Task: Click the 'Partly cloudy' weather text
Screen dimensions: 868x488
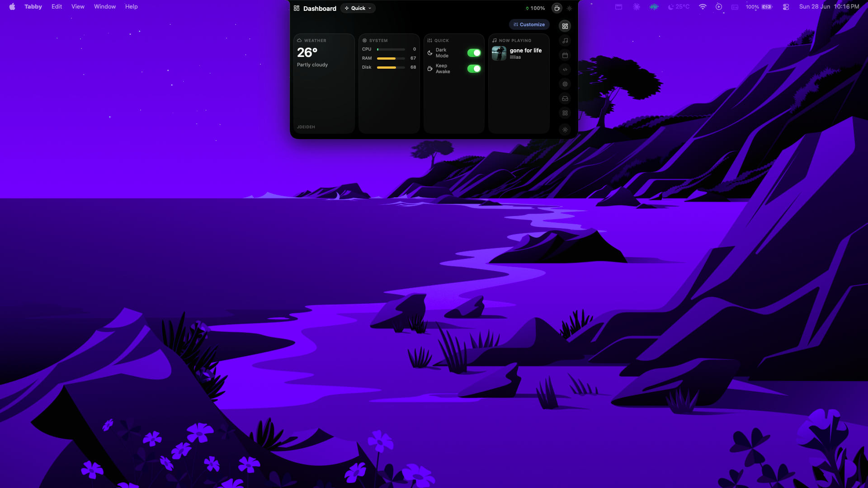Action: 312,65
